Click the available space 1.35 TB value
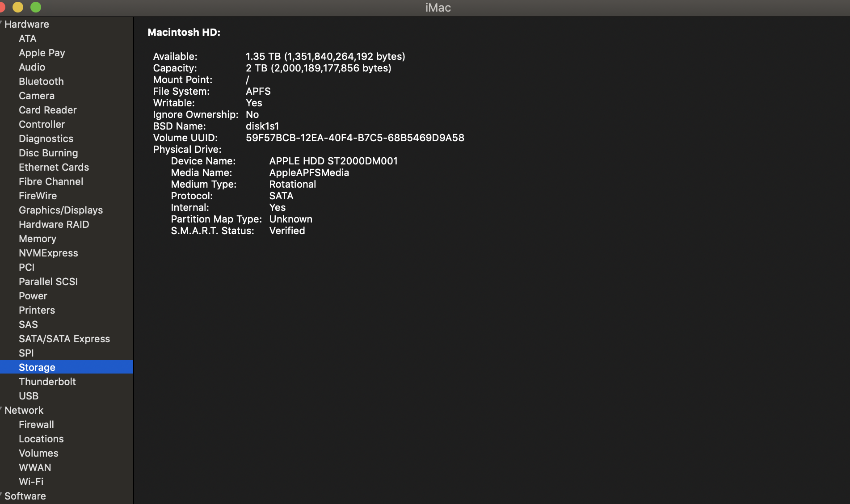Viewport: 850px width, 504px height. (x=325, y=56)
